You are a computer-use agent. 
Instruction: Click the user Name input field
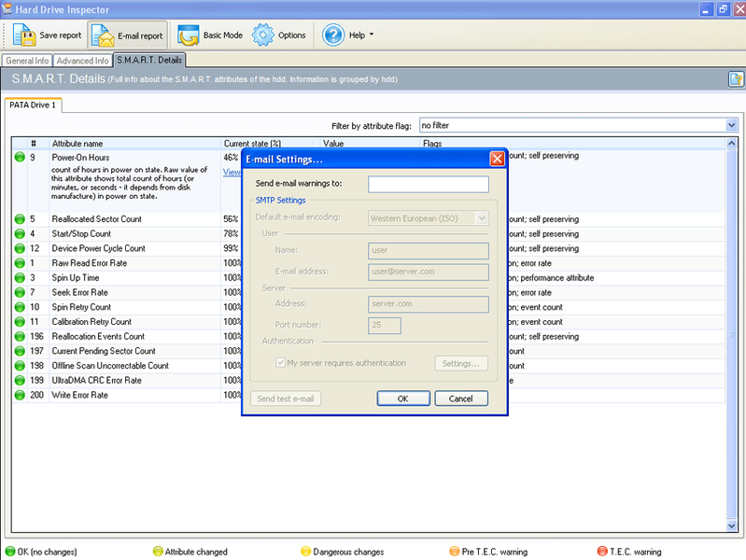tap(429, 251)
